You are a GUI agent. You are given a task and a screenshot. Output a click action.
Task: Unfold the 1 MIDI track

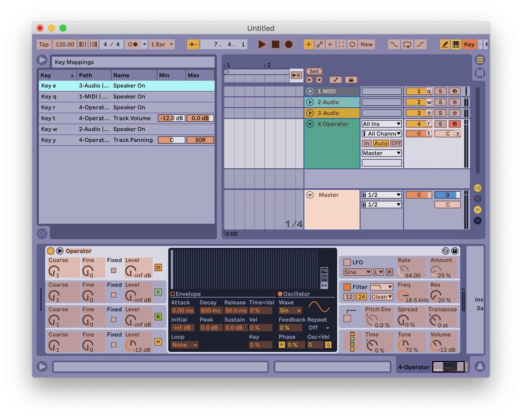click(x=310, y=91)
